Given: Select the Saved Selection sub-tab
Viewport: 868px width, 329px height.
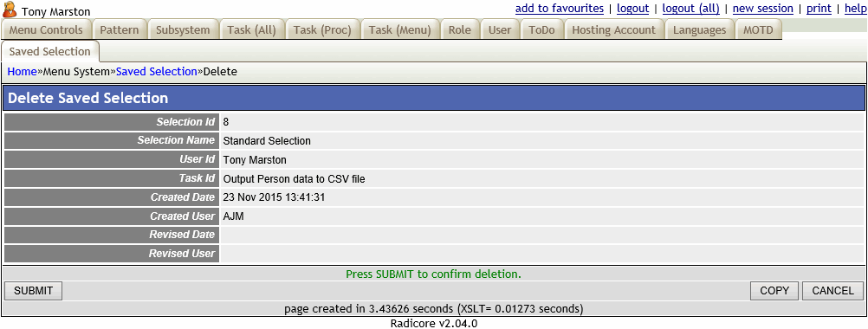Looking at the screenshot, I should [50, 51].
